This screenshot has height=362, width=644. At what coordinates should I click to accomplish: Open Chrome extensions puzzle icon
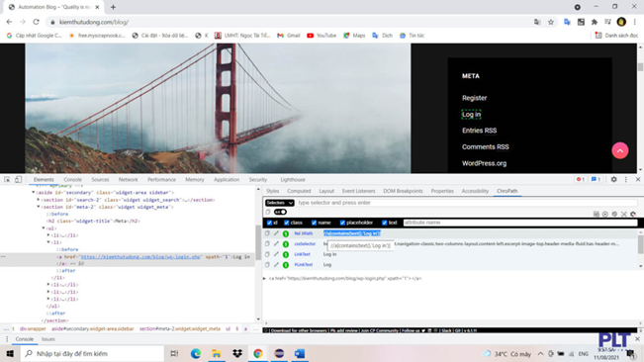coord(595,22)
